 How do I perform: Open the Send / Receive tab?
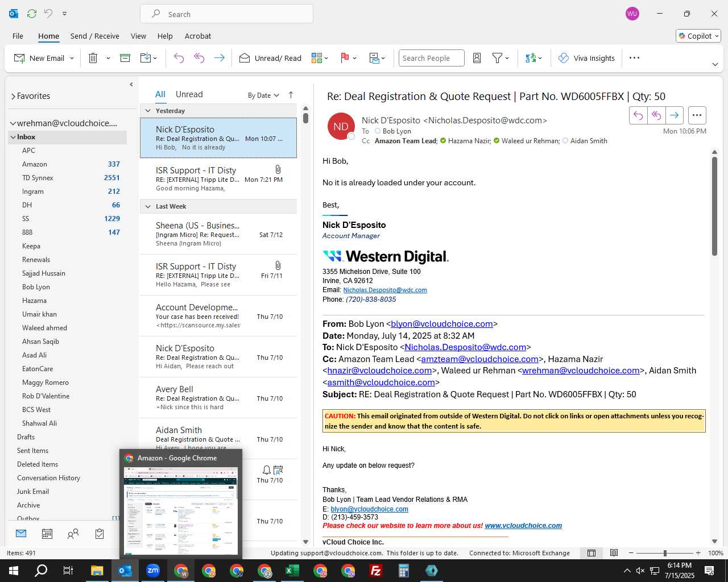click(95, 36)
